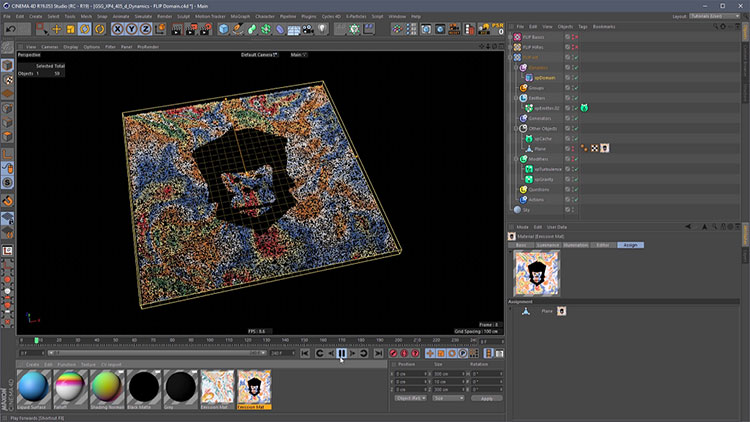The image size is (750, 422).
Task: Toggle layer icon for Groups row
Action: (x=568, y=88)
